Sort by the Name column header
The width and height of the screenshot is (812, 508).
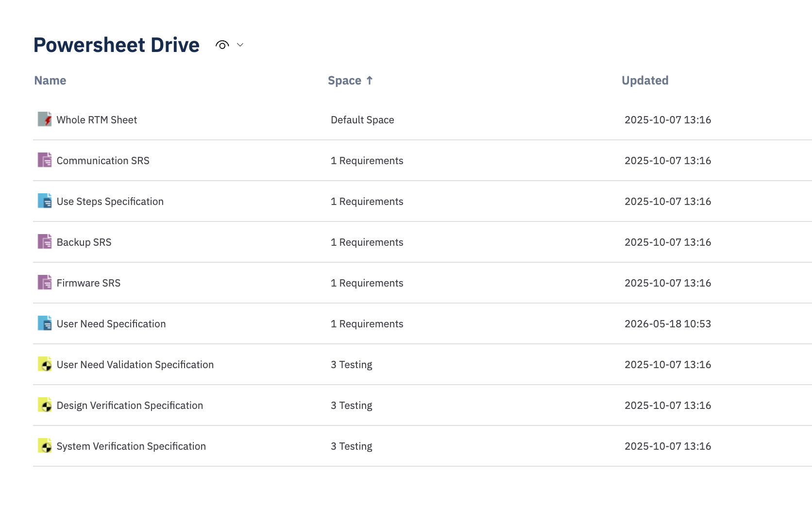pos(50,81)
